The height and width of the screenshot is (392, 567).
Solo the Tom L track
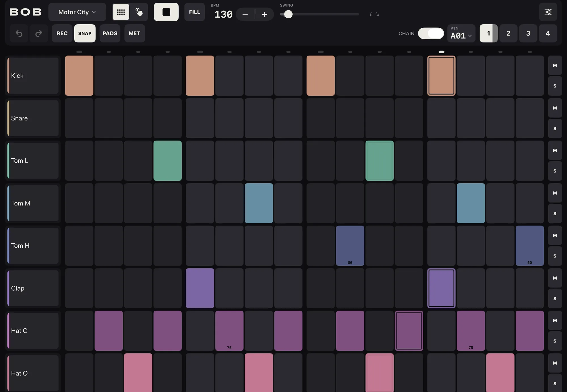click(x=555, y=171)
